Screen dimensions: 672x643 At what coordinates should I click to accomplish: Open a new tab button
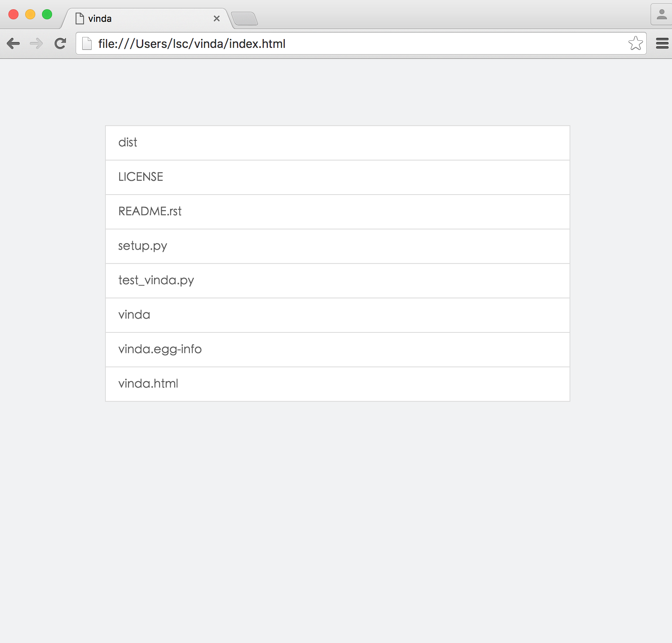(244, 19)
